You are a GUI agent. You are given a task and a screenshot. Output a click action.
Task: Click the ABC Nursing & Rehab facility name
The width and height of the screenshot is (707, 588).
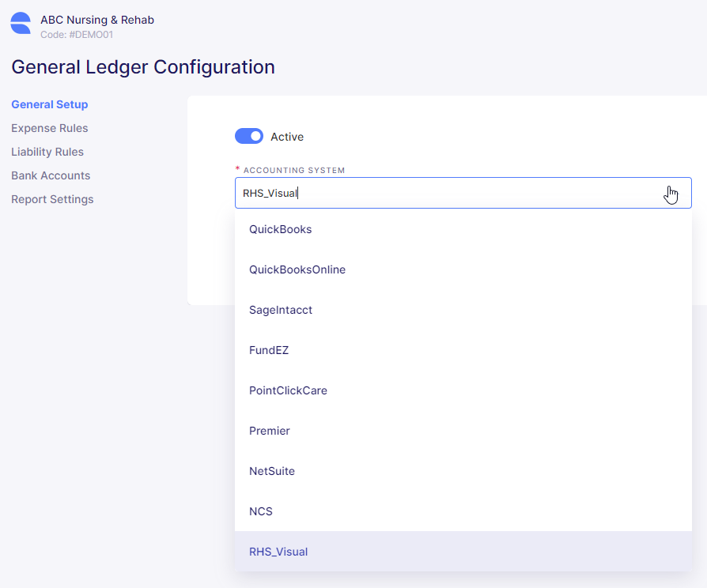[97, 20]
